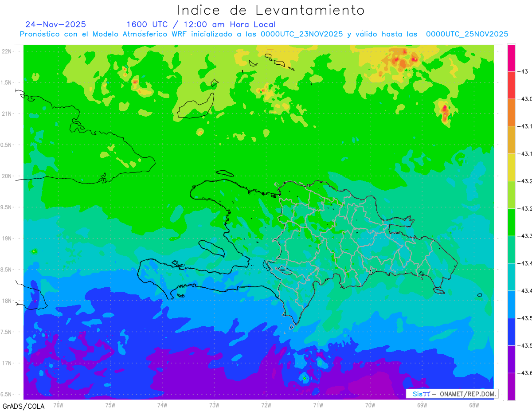532x411 pixels.
Task: Select the bright yellow legend swatch
Action: [511, 168]
